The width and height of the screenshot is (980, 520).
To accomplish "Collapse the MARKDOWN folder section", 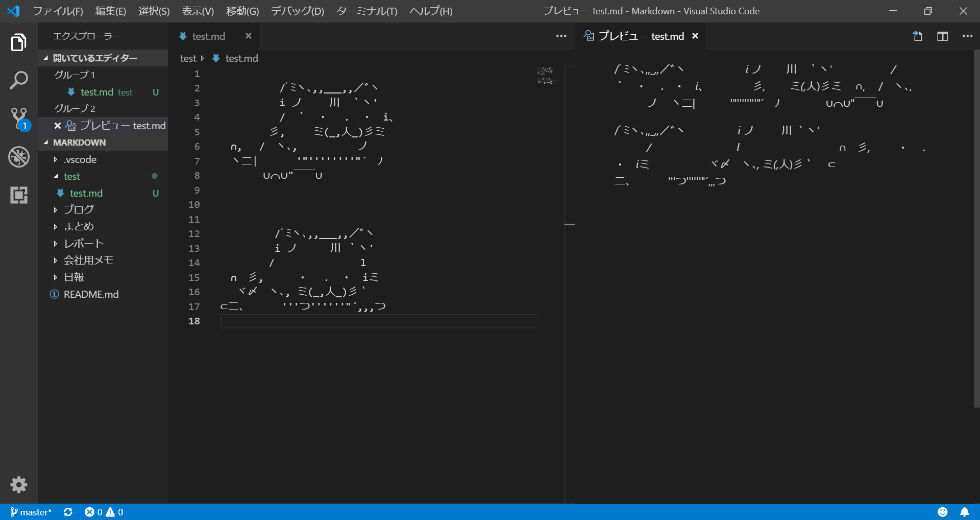I will point(103,143).
